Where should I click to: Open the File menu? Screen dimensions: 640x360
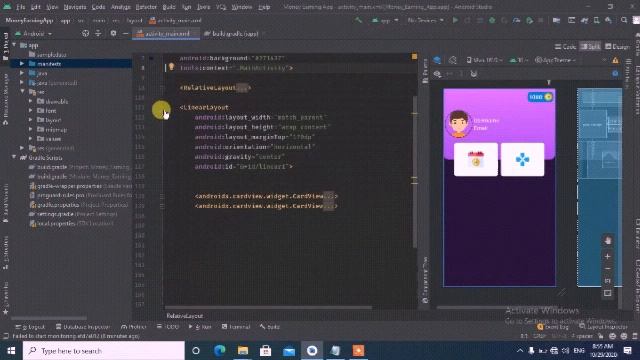(20, 7)
